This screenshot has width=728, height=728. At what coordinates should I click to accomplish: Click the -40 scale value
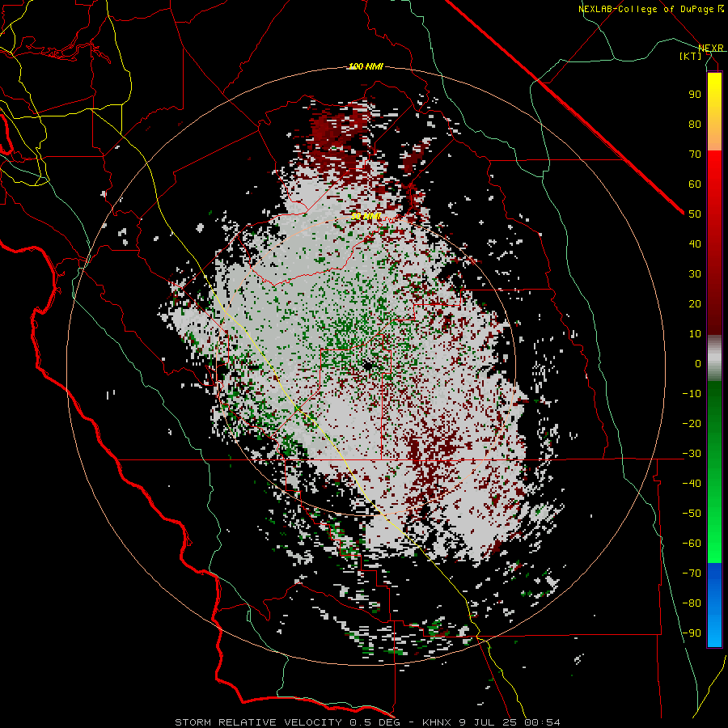pos(692,484)
